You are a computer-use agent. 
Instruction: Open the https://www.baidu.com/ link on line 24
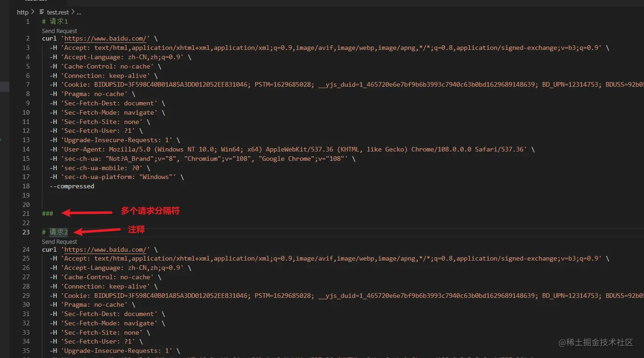[105, 249]
